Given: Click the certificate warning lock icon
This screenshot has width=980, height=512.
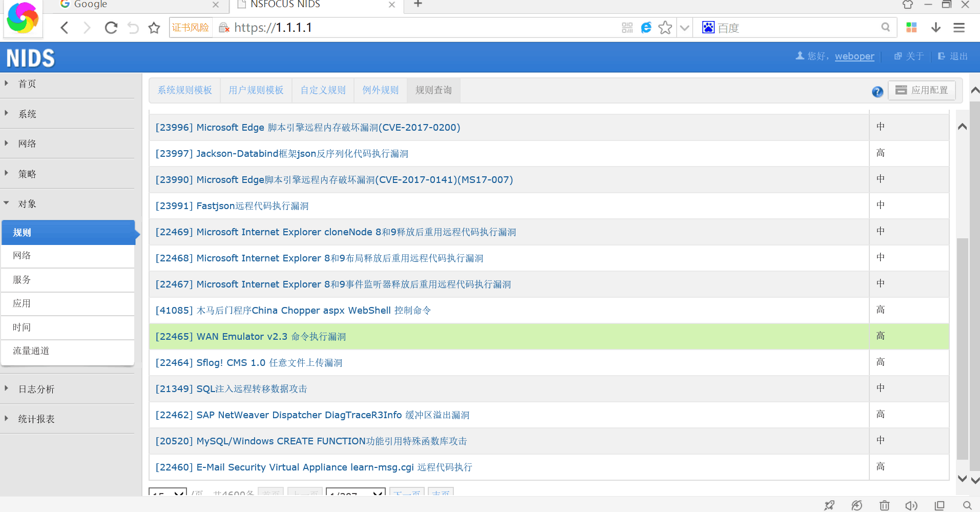Looking at the screenshot, I should 224,28.
